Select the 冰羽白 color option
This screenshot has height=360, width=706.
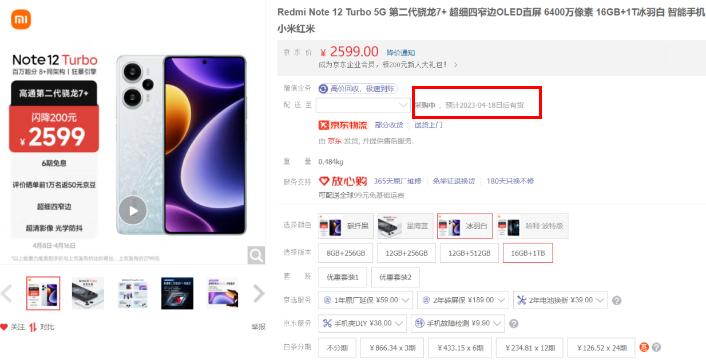pos(465,226)
